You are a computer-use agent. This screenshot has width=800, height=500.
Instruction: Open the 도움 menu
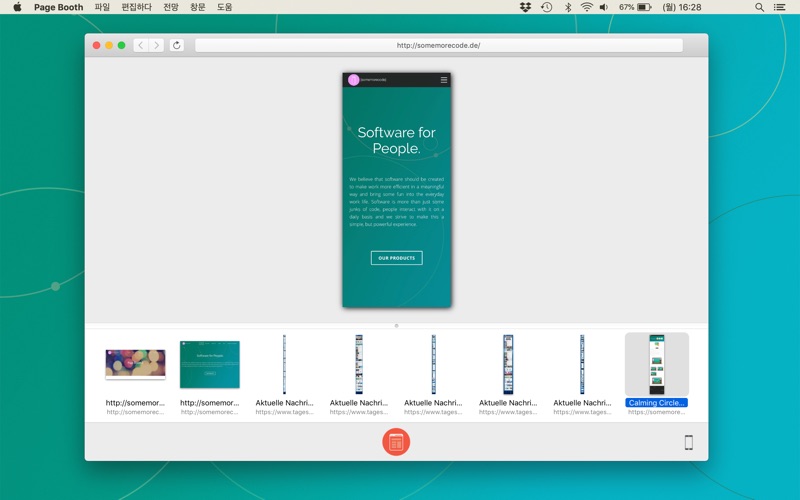[x=224, y=7]
